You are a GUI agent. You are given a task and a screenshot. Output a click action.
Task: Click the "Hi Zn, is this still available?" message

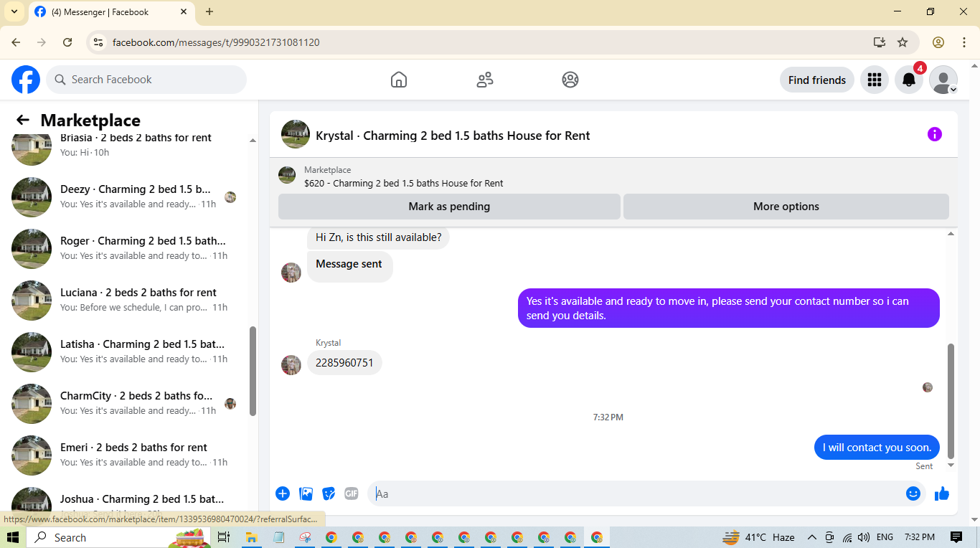click(379, 237)
